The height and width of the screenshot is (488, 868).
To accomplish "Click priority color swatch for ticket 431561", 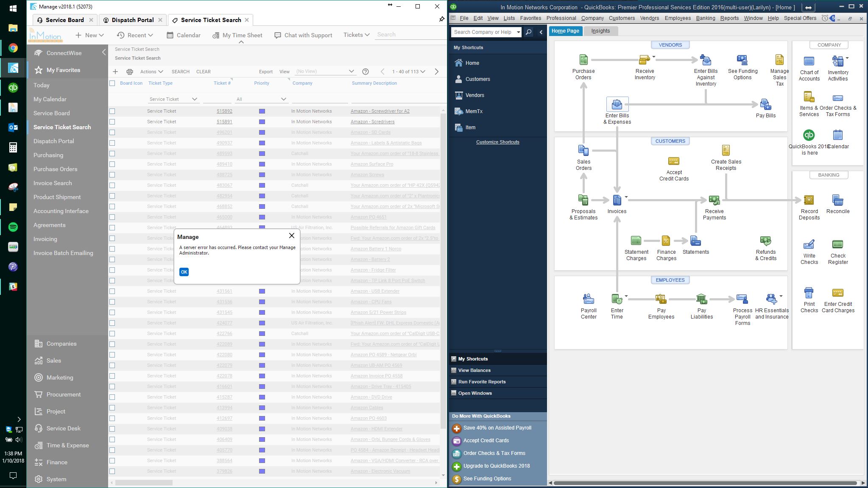I will click(x=262, y=291).
